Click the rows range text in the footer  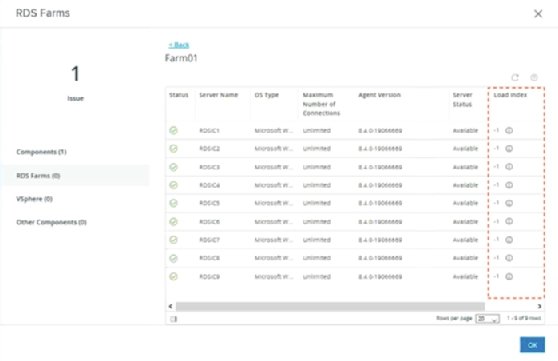click(524, 318)
